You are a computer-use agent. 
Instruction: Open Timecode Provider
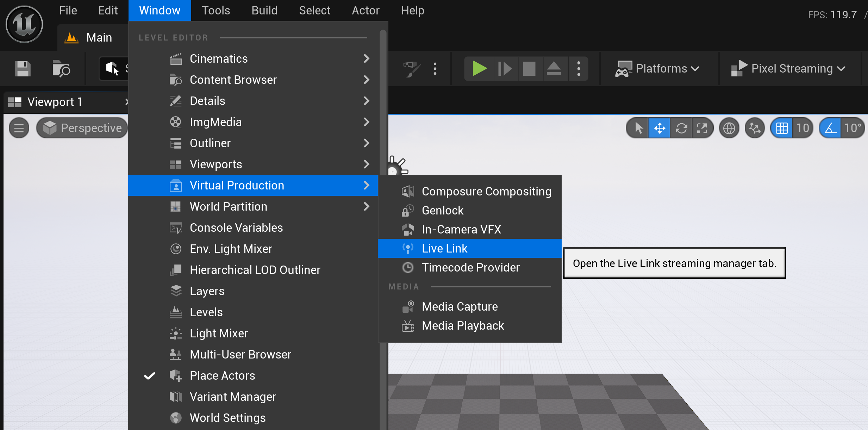[470, 267]
